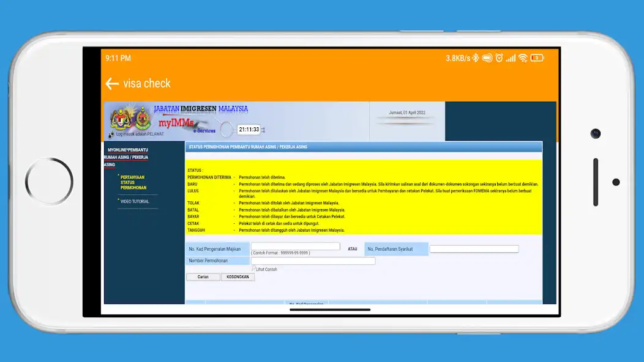This screenshot has height=362, width=644.
Task: Click the No. Kad Pengenalan Majikan field
Action: (x=295, y=246)
